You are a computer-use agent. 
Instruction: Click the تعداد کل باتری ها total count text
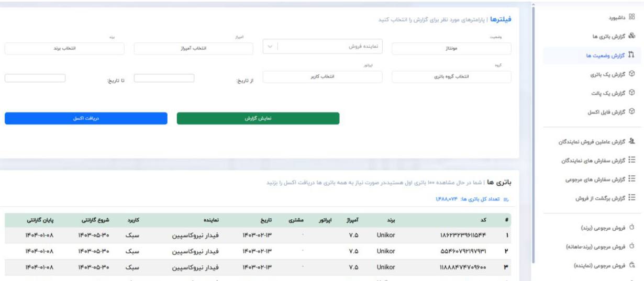point(468,200)
